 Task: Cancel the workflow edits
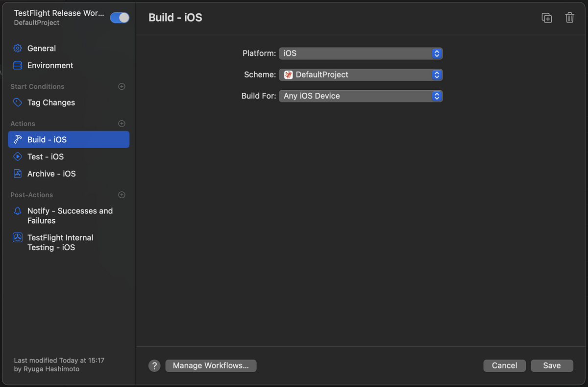coord(505,365)
